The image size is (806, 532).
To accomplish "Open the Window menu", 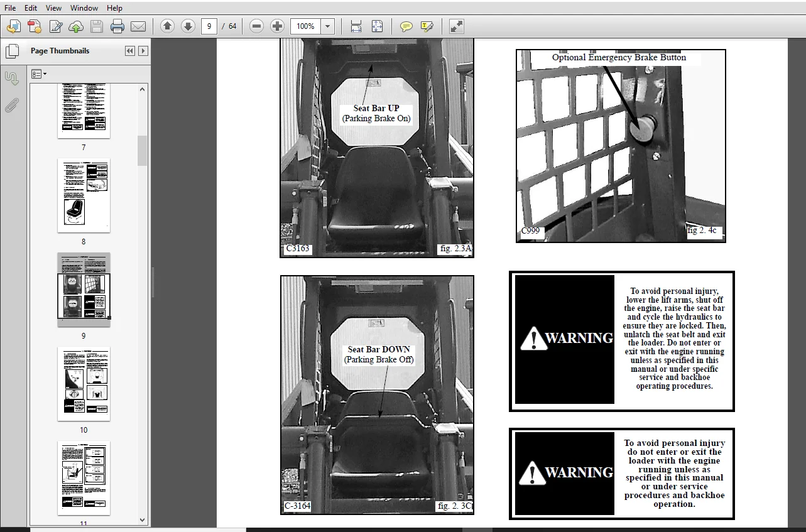I will tap(84, 8).
